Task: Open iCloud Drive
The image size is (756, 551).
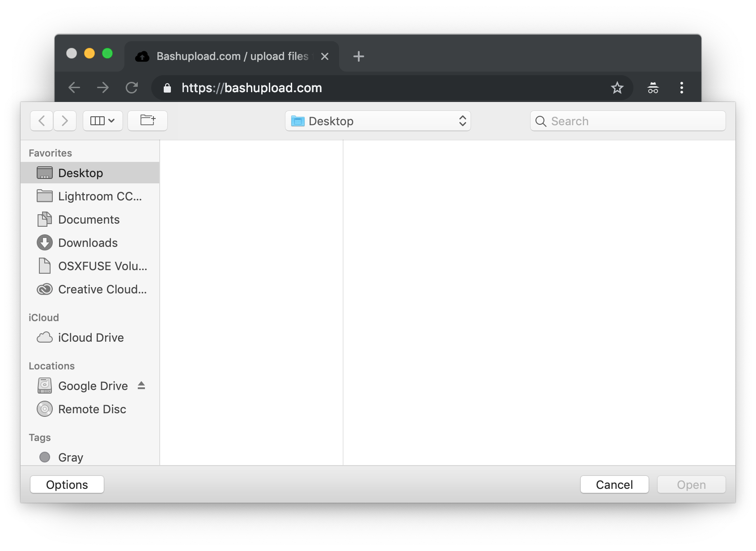Action: [x=90, y=338]
